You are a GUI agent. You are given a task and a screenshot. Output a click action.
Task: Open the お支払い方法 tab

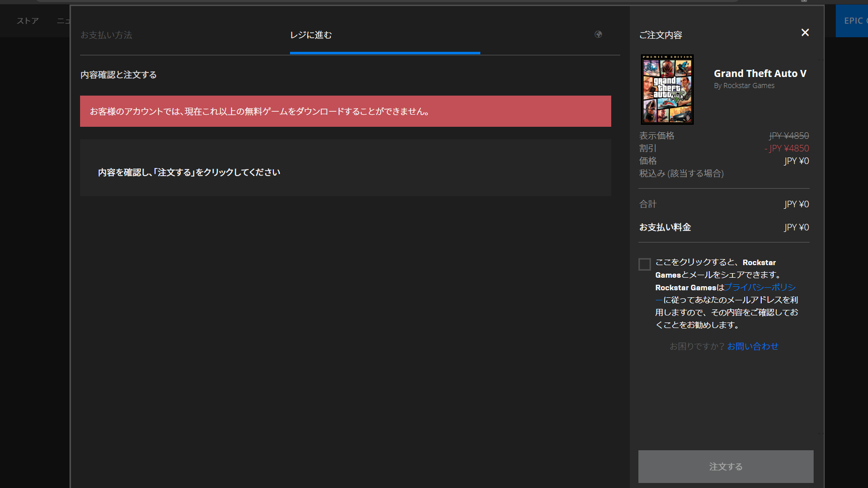[x=106, y=35]
